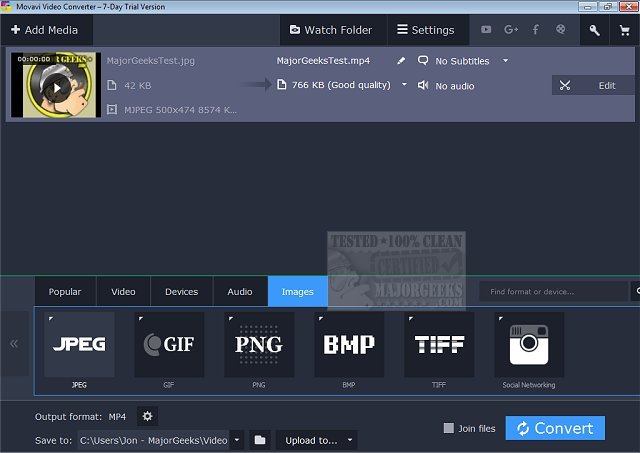
Task: Click the source filename MajorGeeksTest.jpg
Action: 151,61
